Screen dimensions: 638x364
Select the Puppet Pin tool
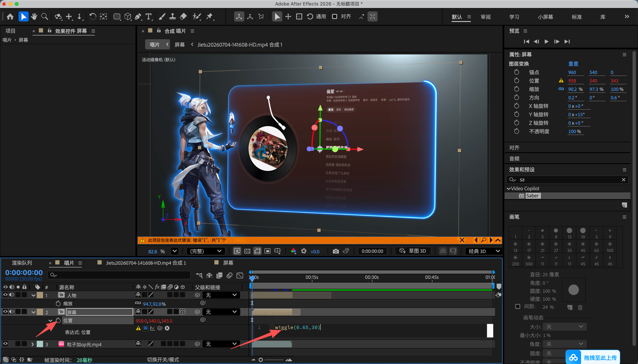point(210,17)
